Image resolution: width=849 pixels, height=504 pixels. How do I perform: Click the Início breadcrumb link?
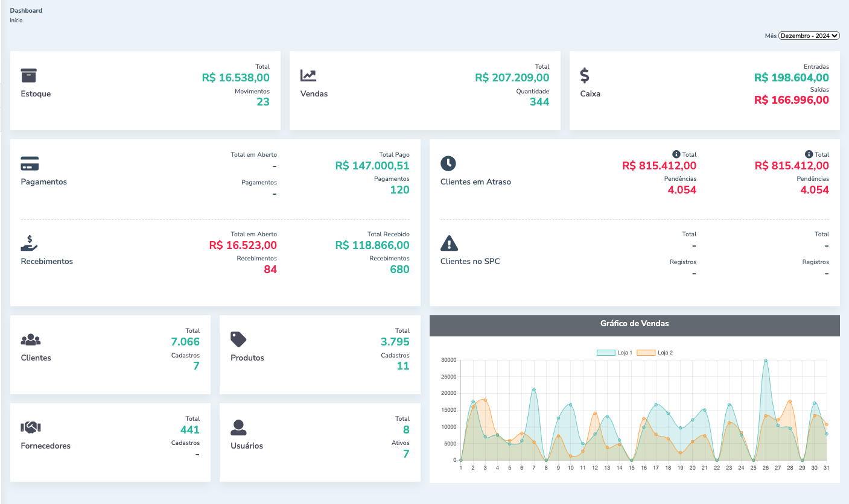(x=16, y=20)
